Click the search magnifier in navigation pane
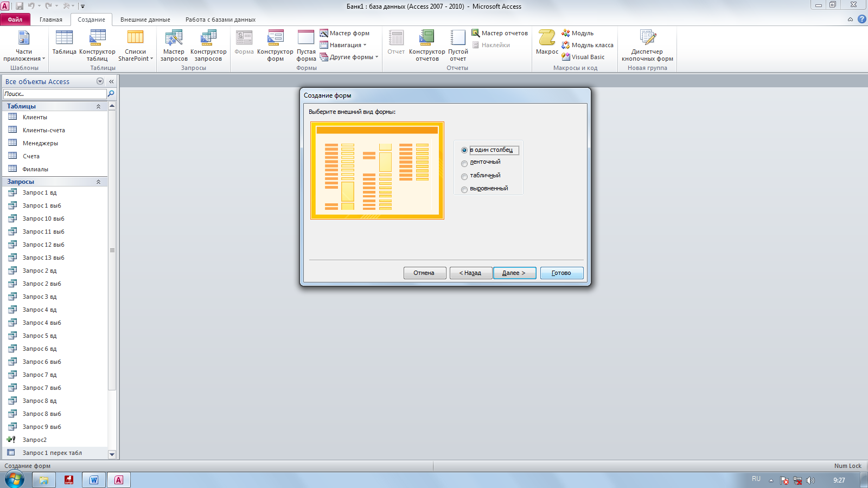Viewport: 868px width, 488px height. [111, 94]
